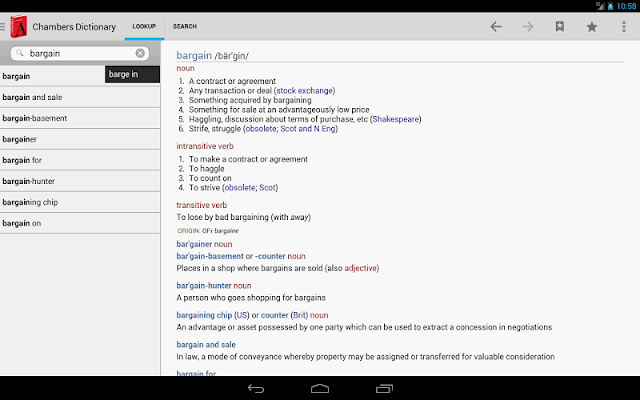Tap the magnifier icon in the search box

pos(20,53)
